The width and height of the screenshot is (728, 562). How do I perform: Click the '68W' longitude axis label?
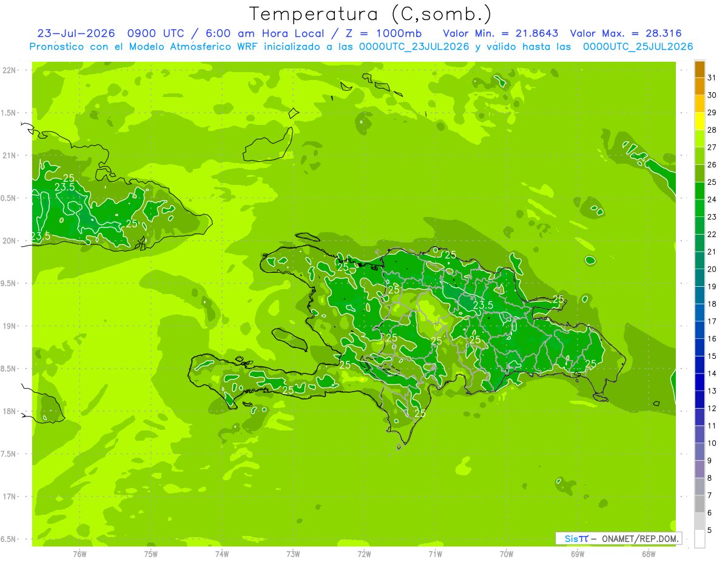point(649,554)
